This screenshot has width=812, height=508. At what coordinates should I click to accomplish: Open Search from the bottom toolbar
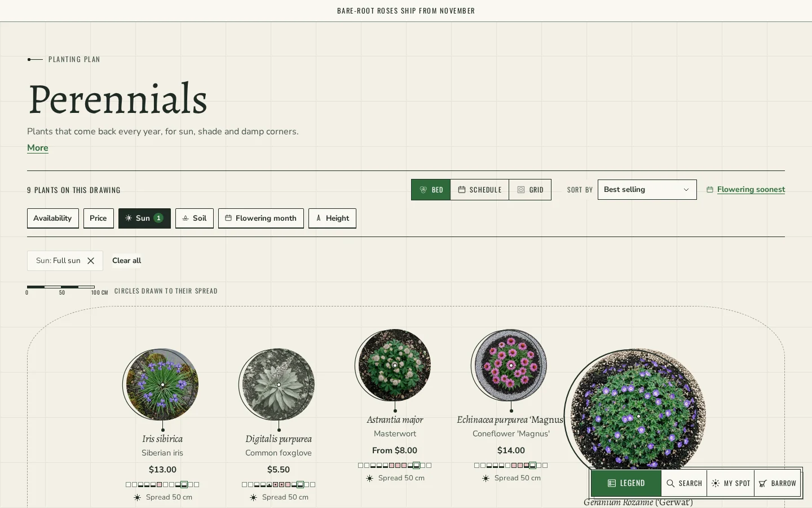pos(684,483)
